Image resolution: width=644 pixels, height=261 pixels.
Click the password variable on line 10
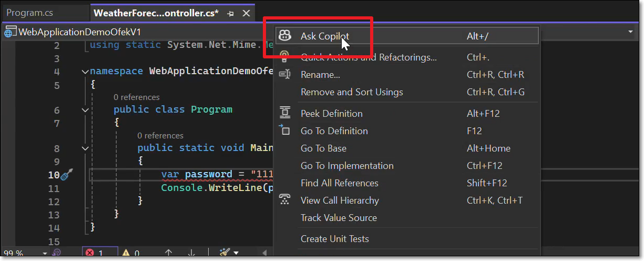[208, 174]
